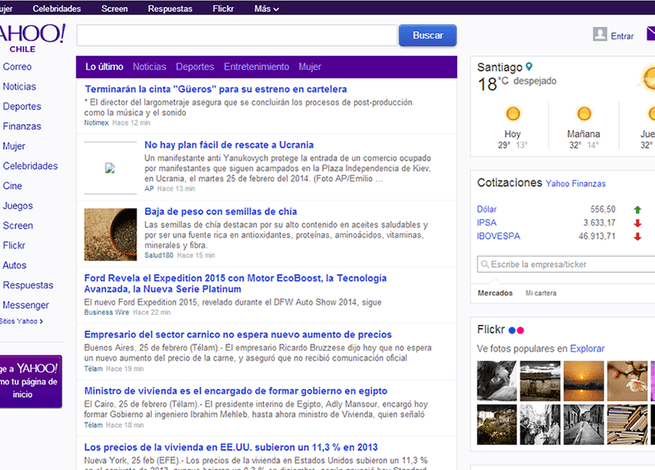Click the IPSA quote link
This screenshot has width=655, height=470.
pos(487,223)
